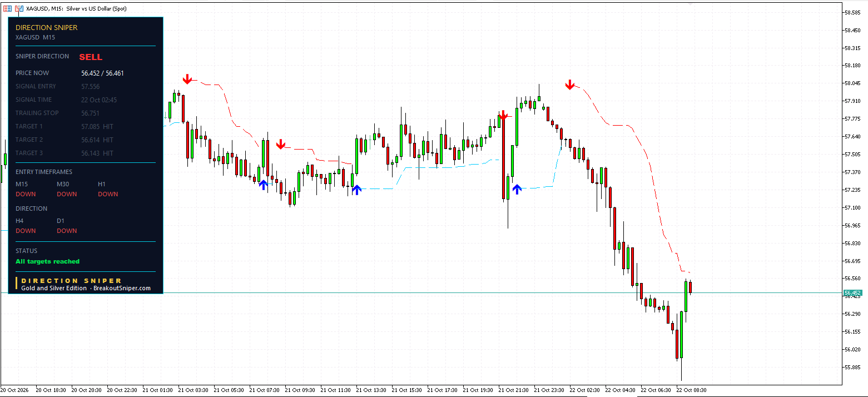Click the ENTRY TIMEFRAMES section label

pyautogui.click(x=44, y=172)
